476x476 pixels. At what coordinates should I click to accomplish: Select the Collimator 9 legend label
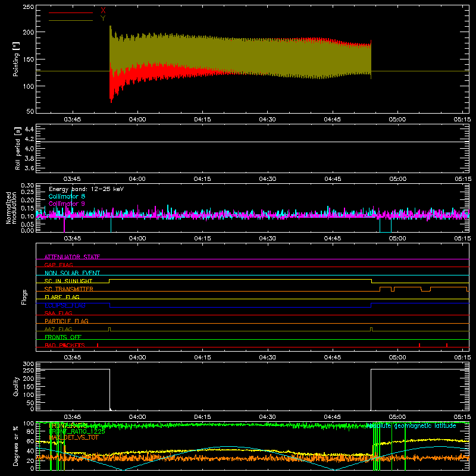[67, 203]
